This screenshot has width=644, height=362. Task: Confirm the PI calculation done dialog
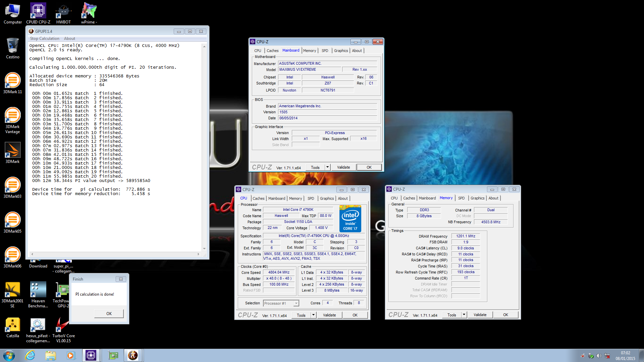(x=109, y=314)
